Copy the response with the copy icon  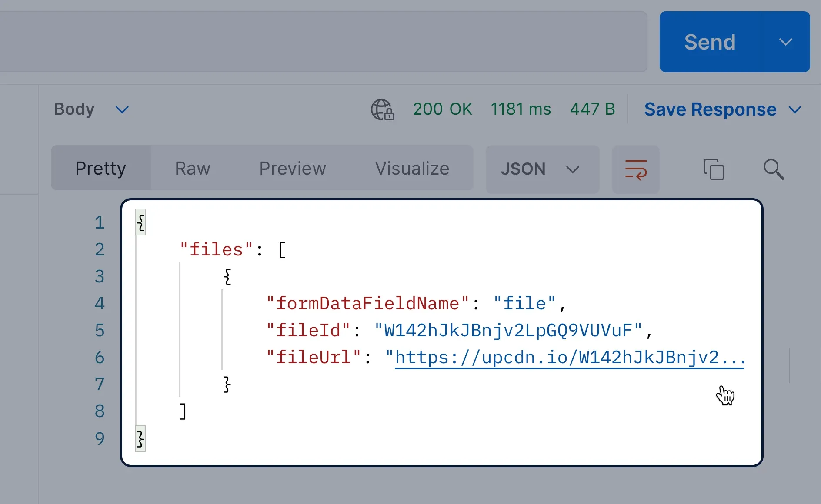click(714, 169)
